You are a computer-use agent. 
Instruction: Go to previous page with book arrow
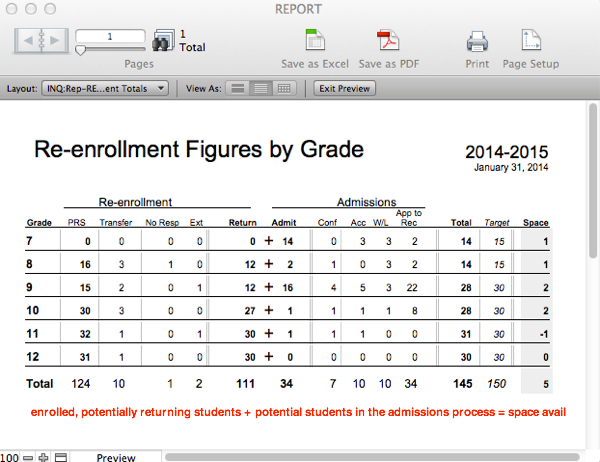[29, 42]
